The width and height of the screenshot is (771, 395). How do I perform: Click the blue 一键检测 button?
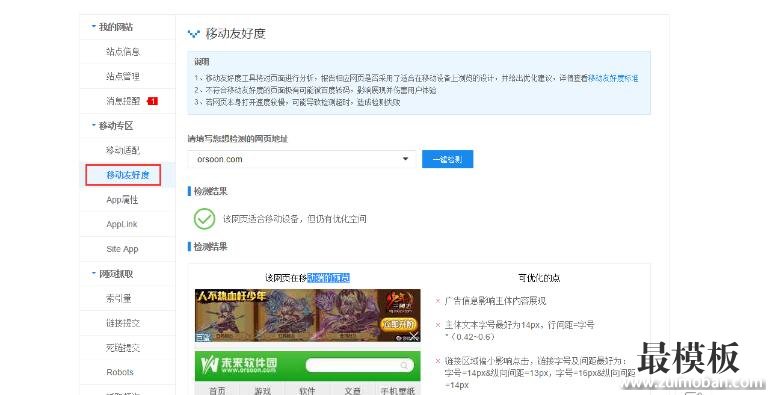(447, 159)
